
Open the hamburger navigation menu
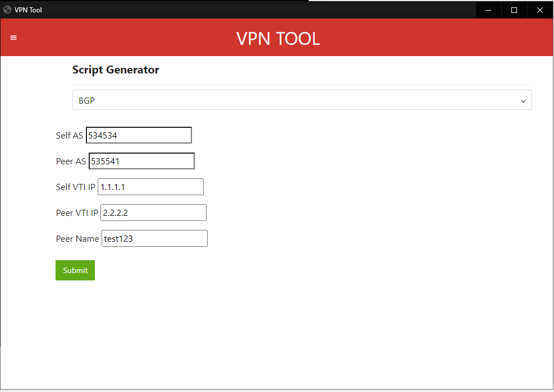coord(13,38)
